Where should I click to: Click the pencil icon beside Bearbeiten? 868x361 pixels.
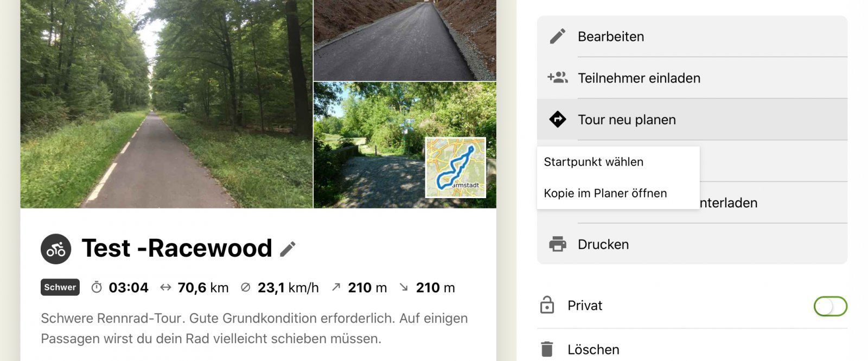tap(557, 36)
